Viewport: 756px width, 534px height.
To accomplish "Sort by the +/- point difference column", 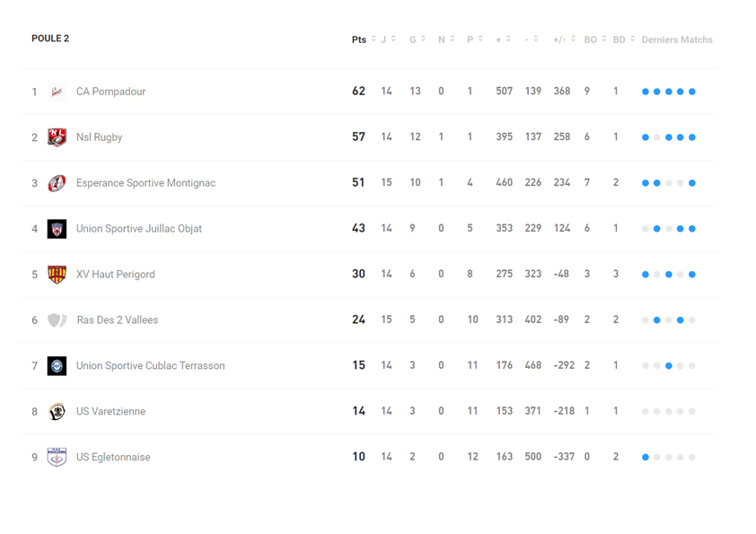I will pos(564,39).
